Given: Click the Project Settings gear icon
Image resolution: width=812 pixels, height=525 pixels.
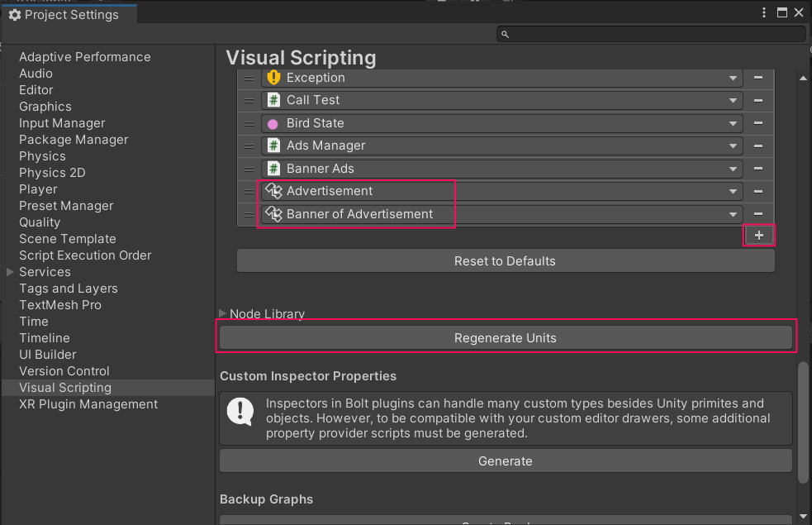Looking at the screenshot, I should [14, 15].
